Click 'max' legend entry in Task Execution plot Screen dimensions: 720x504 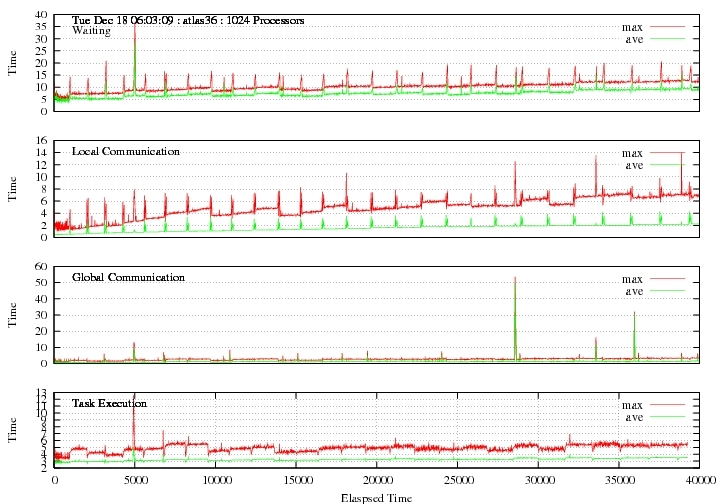point(631,405)
